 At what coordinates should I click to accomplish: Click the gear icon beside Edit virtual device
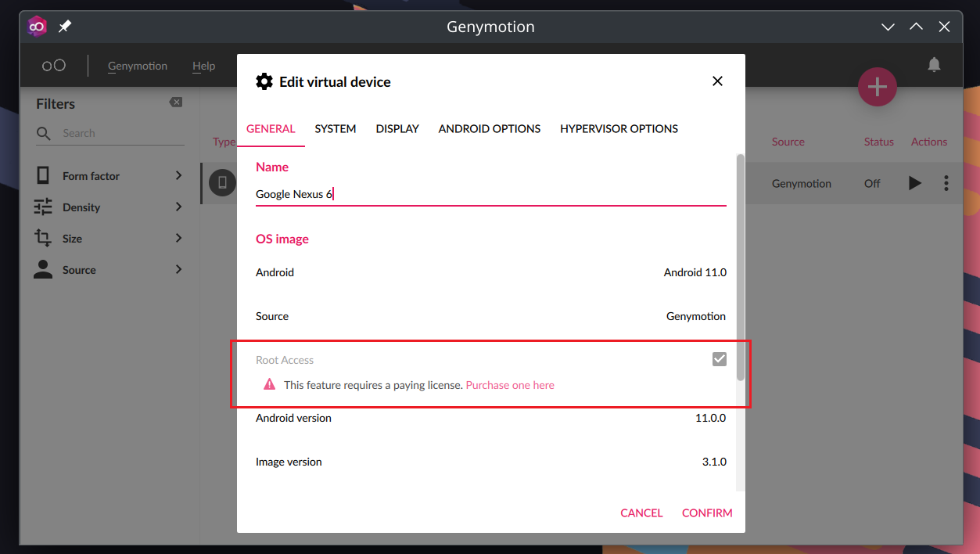coord(264,81)
